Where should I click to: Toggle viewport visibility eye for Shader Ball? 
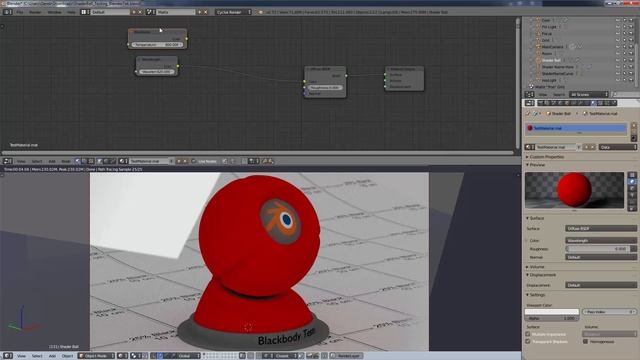[618, 60]
